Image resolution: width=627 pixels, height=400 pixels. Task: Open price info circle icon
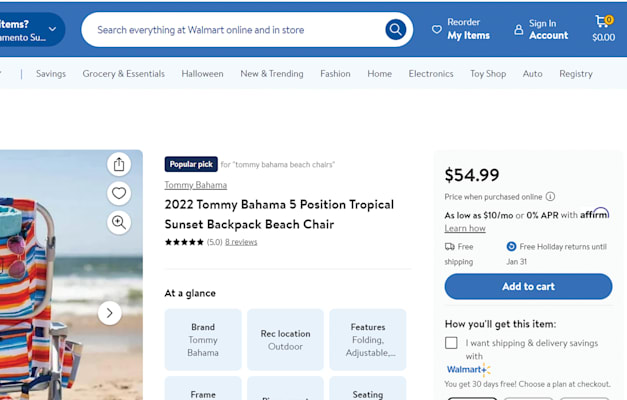point(550,197)
